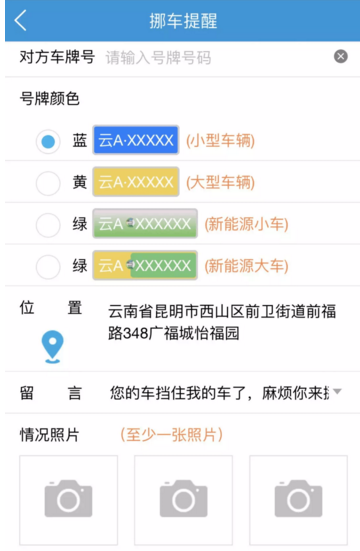The width and height of the screenshot is (360, 551).
Task: Add photo using third camera box
Action: pyautogui.click(x=298, y=500)
